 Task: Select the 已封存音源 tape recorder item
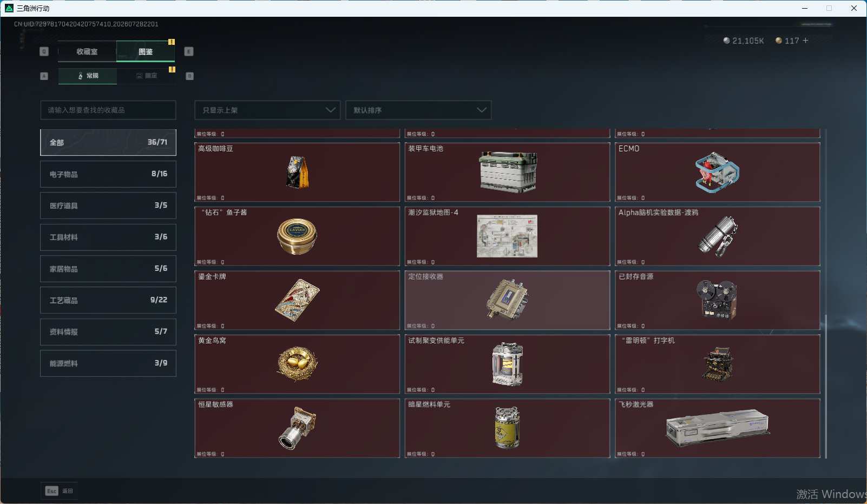(718, 300)
